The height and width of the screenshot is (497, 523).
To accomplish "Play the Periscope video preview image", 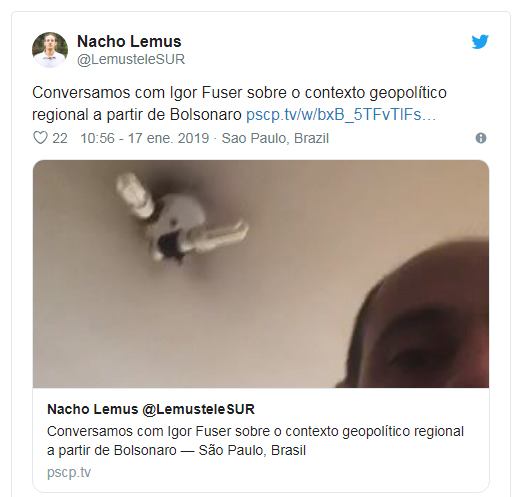I will 261,274.
